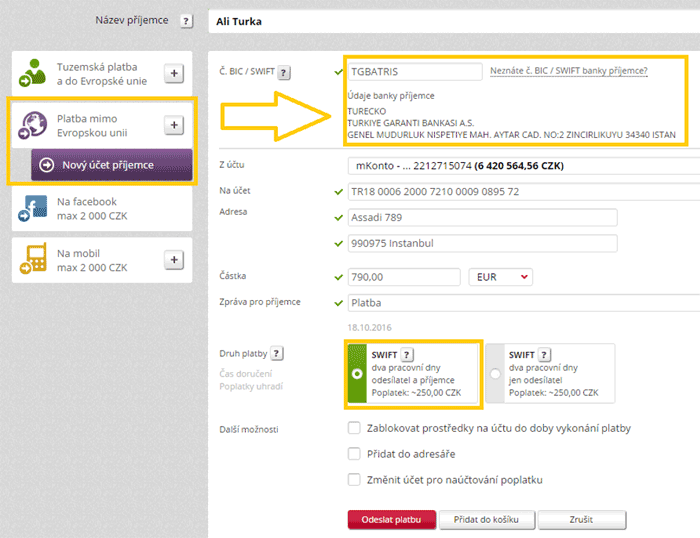Click the Částka field 790,00
700x538 pixels.
click(x=404, y=277)
